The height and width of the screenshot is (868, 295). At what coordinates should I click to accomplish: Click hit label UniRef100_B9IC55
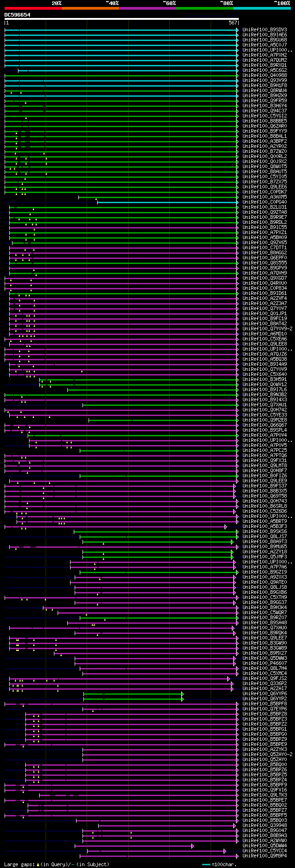click(265, 228)
